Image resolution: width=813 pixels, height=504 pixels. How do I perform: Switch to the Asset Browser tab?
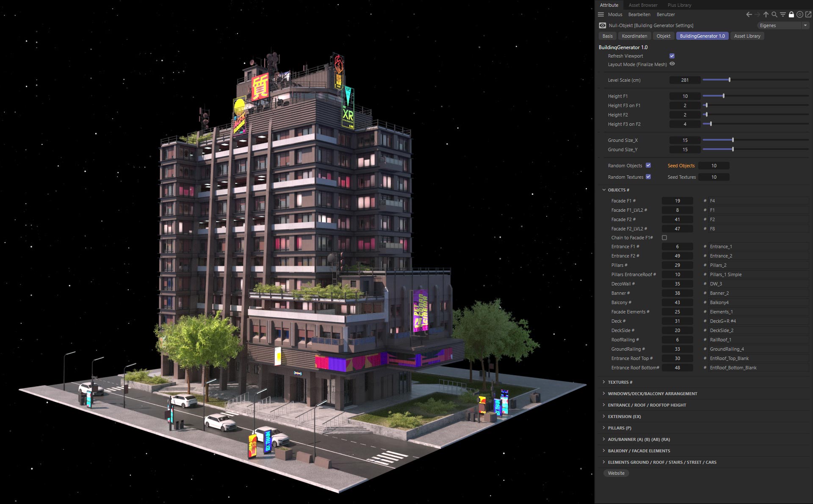pyautogui.click(x=642, y=5)
